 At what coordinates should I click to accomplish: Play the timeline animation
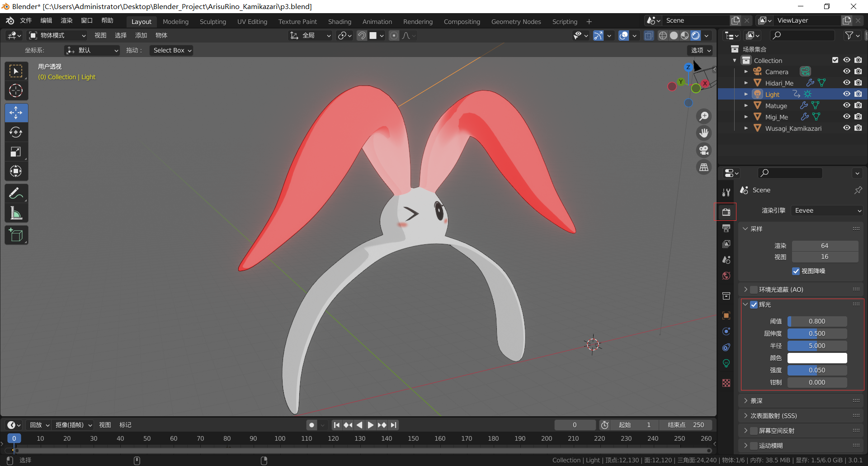point(370,425)
